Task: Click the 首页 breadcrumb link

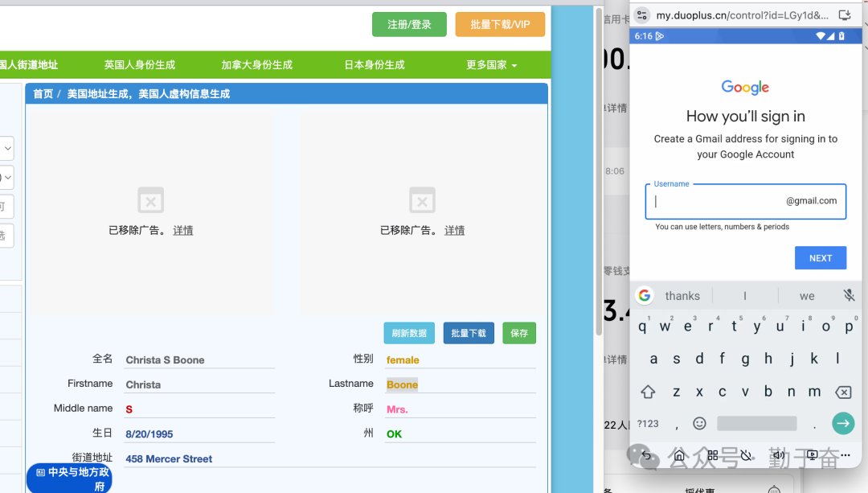Action: (43, 93)
